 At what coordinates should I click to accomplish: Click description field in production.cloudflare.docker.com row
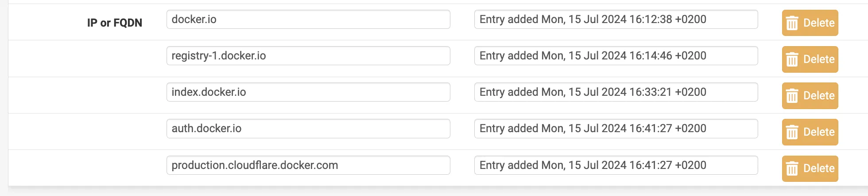[616, 165]
